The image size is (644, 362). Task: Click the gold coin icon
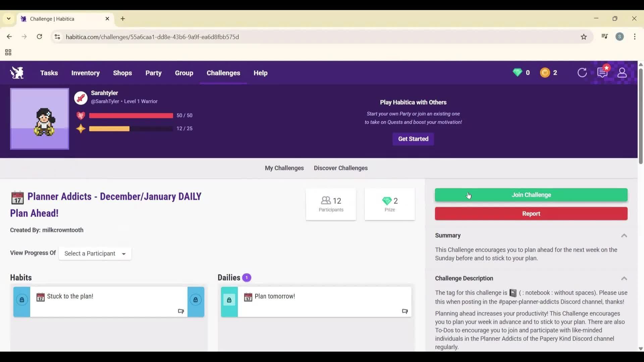(x=545, y=73)
